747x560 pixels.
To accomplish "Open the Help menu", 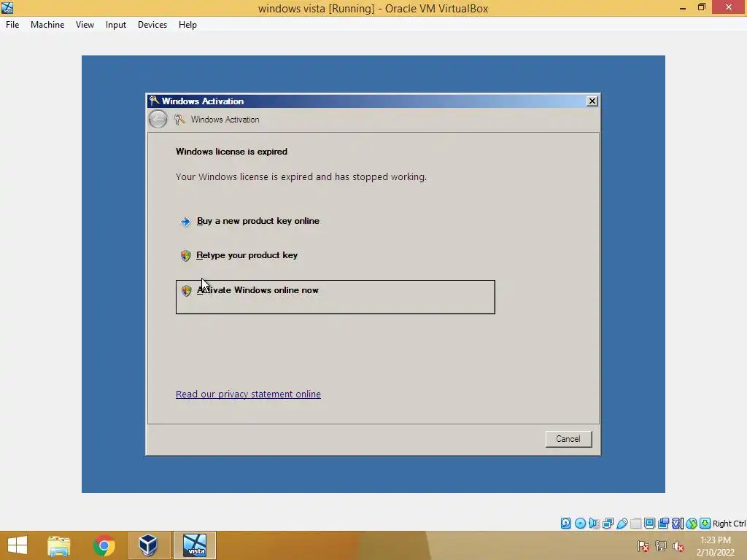I will pyautogui.click(x=187, y=25).
